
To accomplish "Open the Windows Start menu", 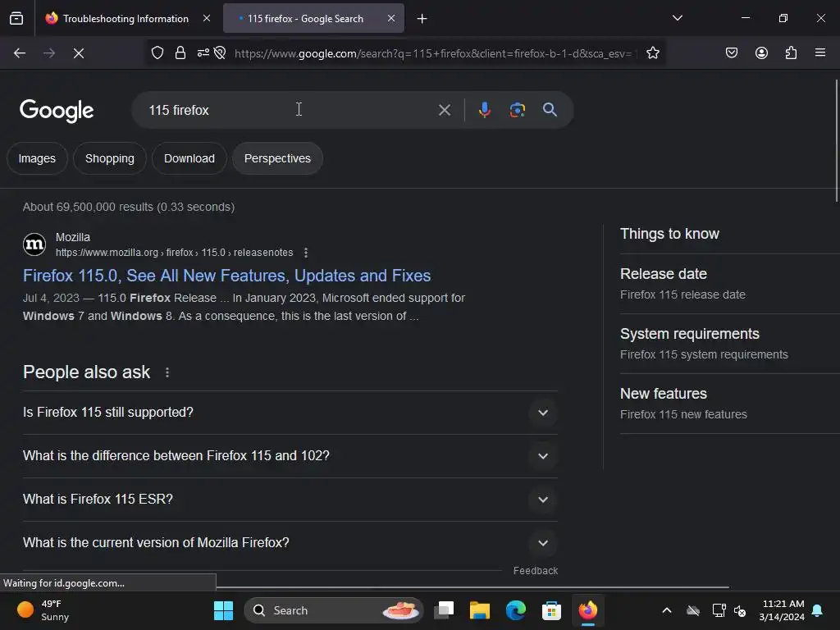I will point(223,610).
